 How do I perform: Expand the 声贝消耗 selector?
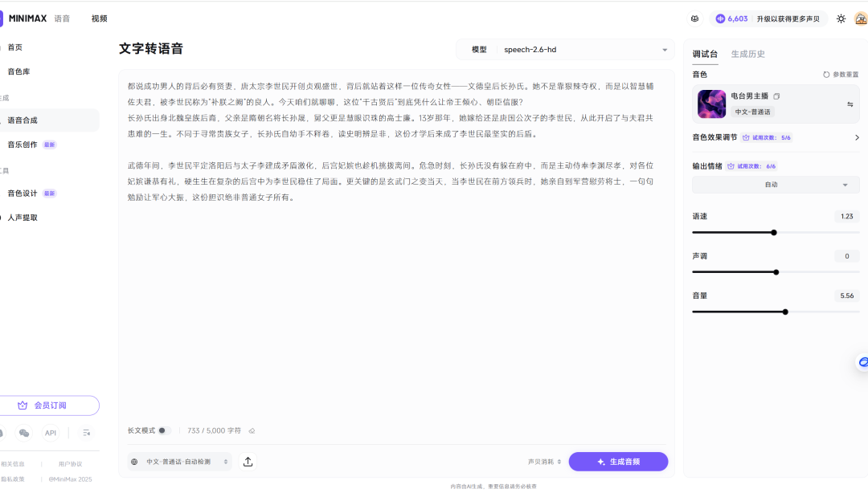(x=544, y=462)
